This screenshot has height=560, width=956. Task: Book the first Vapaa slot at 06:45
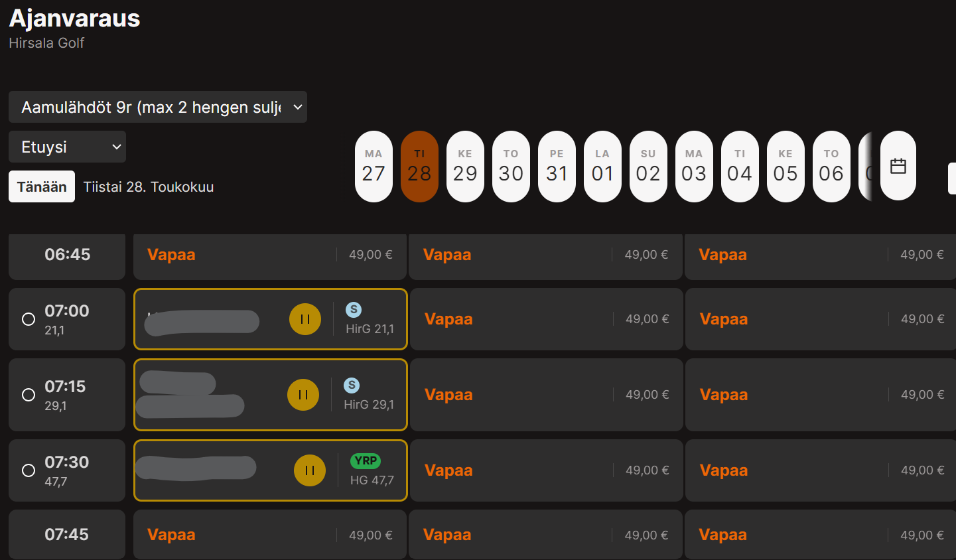pos(270,255)
